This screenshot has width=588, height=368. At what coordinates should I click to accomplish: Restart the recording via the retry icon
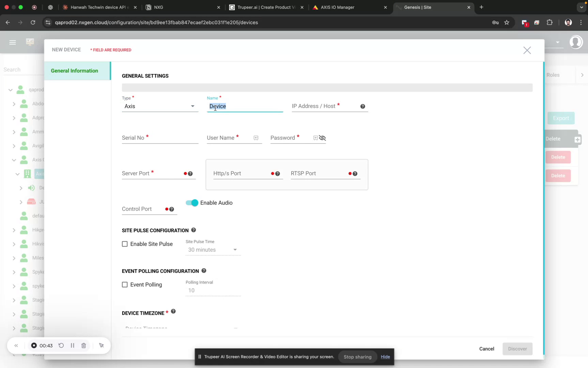pos(61,345)
